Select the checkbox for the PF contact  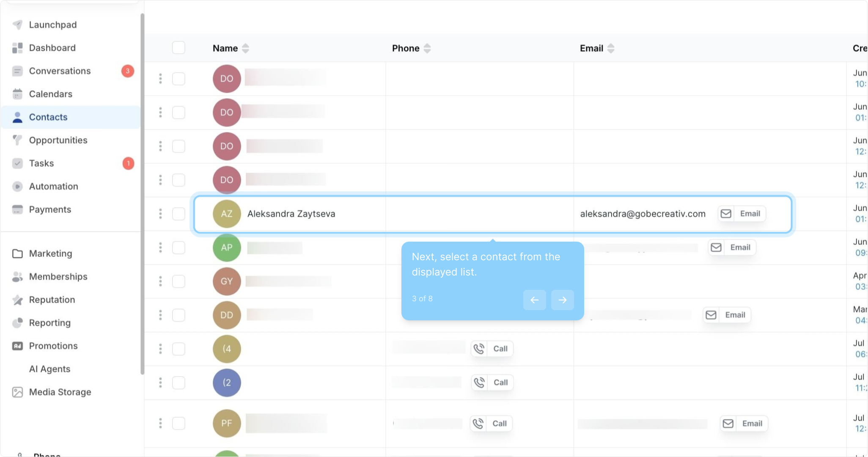(x=179, y=423)
